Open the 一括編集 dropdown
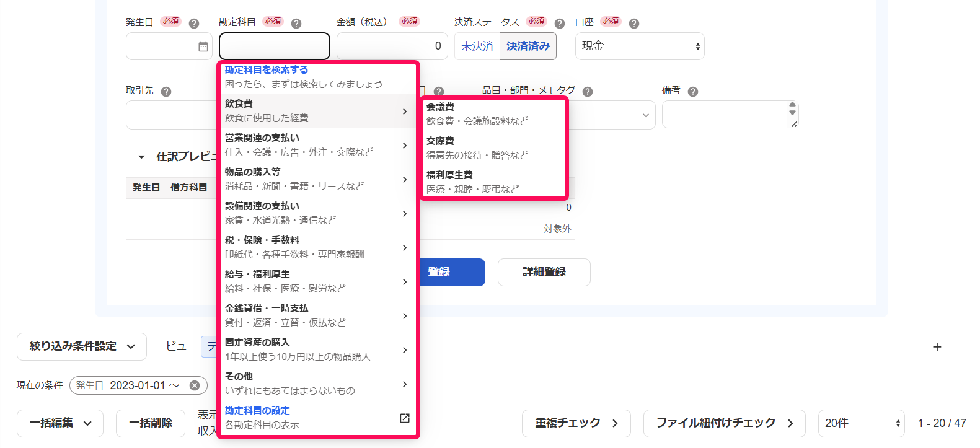 (x=60, y=423)
